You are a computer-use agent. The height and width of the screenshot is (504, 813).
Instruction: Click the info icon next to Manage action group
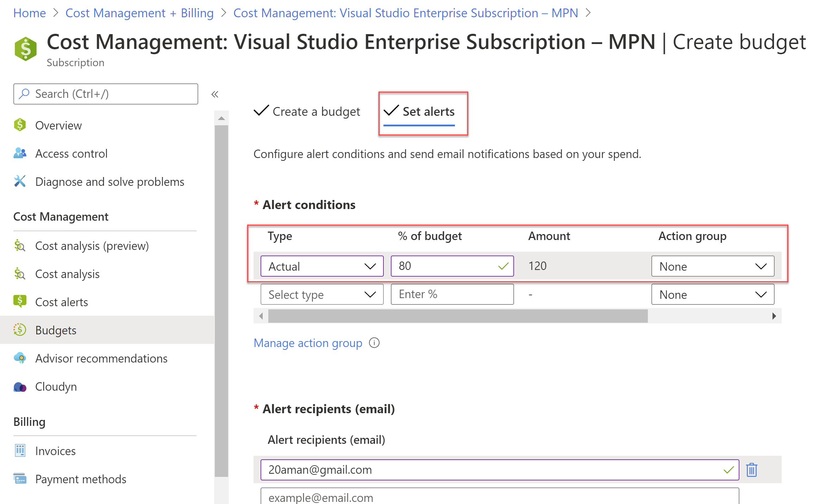374,343
